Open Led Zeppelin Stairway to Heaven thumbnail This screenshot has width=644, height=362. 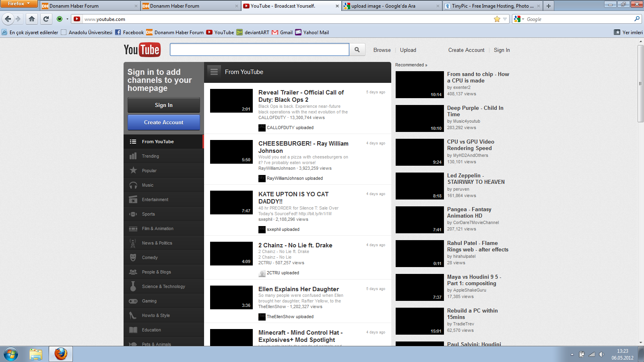coord(420,186)
